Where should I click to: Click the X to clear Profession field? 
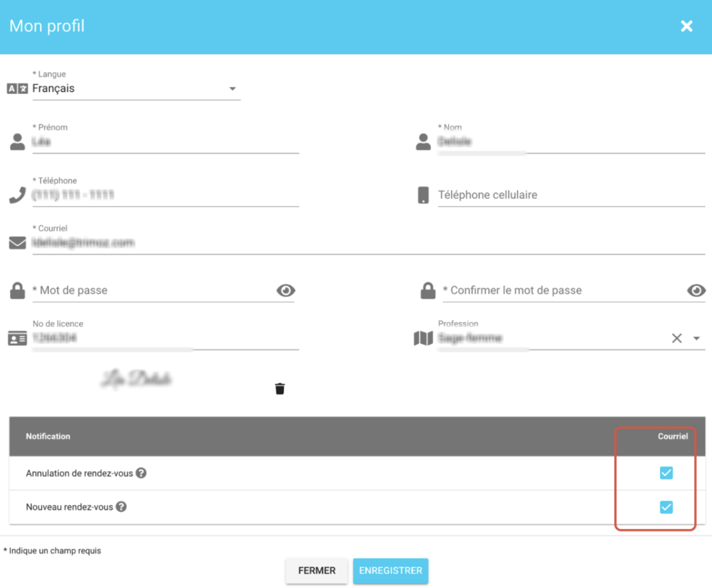click(676, 338)
